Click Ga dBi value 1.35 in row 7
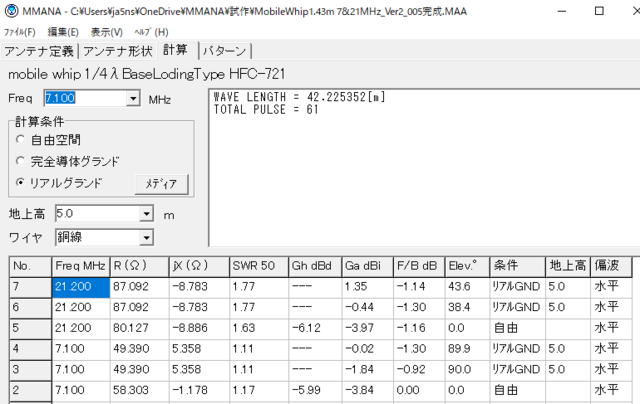This screenshot has width=640, height=404. click(x=367, y=287)
